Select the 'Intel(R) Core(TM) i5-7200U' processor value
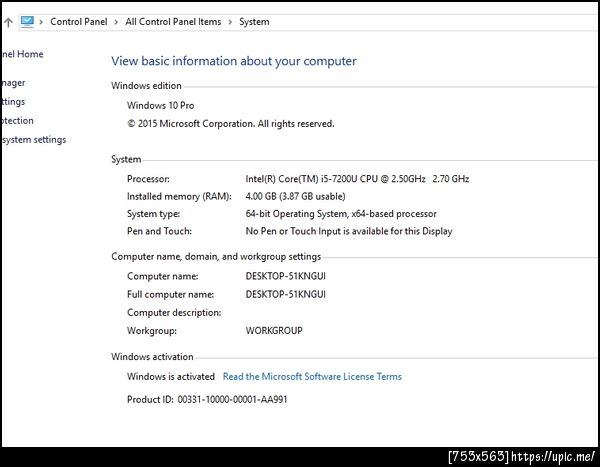This screenshot has height=467, width=600. click(x=357, y=179)
